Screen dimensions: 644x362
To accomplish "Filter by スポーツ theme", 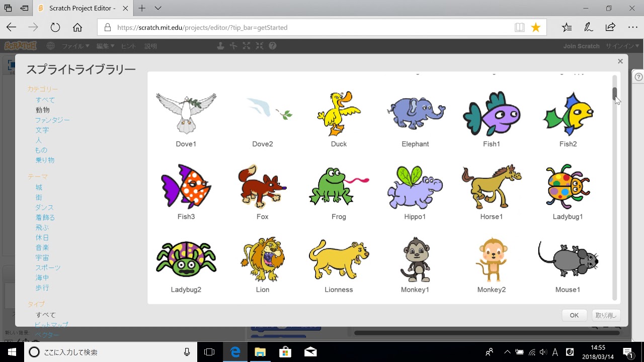I will [48, 268].
